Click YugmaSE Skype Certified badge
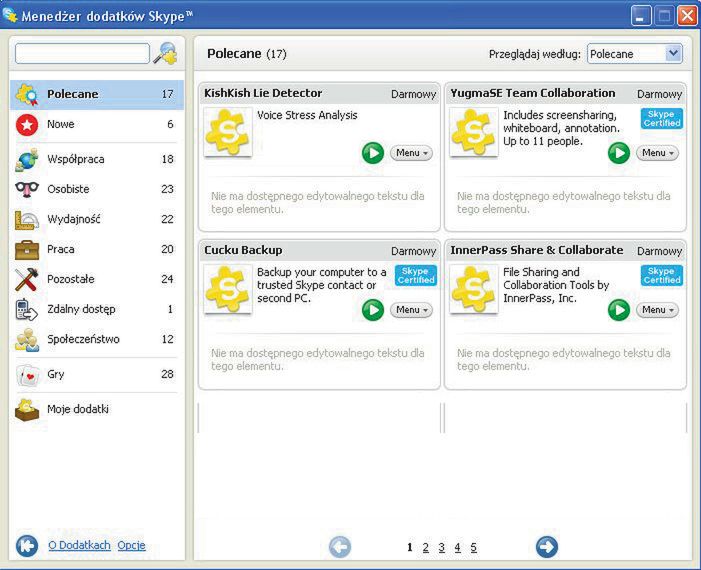 point(662,118)
